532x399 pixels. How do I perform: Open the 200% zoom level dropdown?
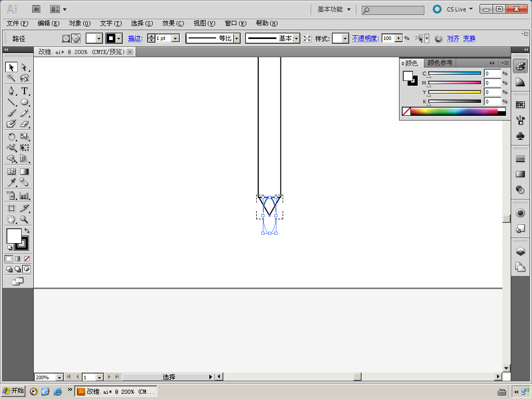(x=59, y=377)
